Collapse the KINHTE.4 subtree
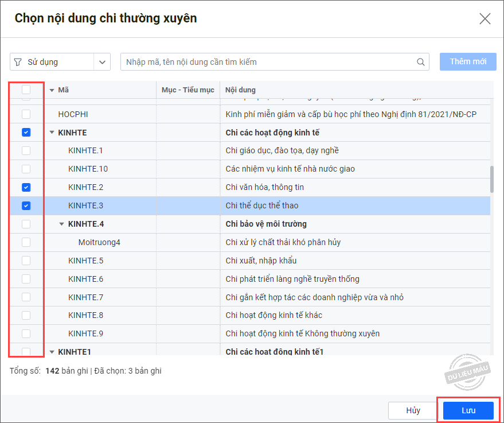504x423 pixels. pyautogui.click(x=62, y=224)
